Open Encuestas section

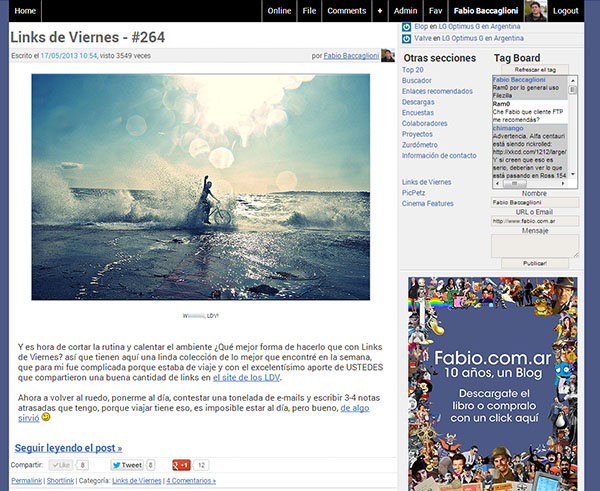click(x=418, y=113)
